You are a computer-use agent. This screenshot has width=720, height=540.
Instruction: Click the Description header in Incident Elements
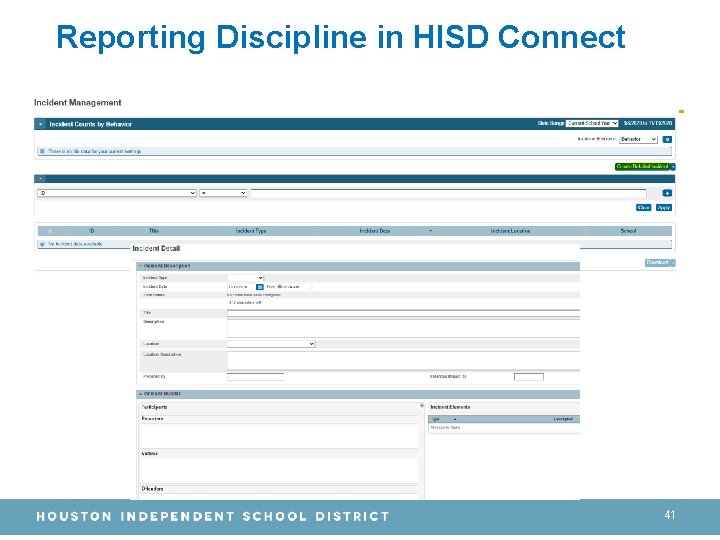563,419
